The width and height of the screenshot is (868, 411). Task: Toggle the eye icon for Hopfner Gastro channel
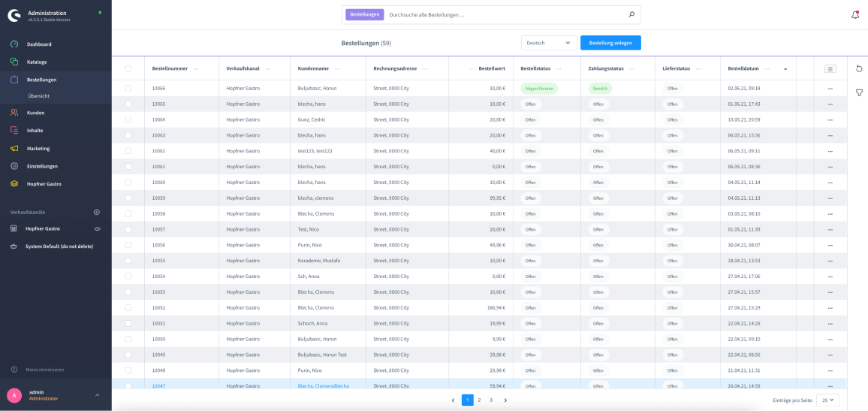(97, 228)
